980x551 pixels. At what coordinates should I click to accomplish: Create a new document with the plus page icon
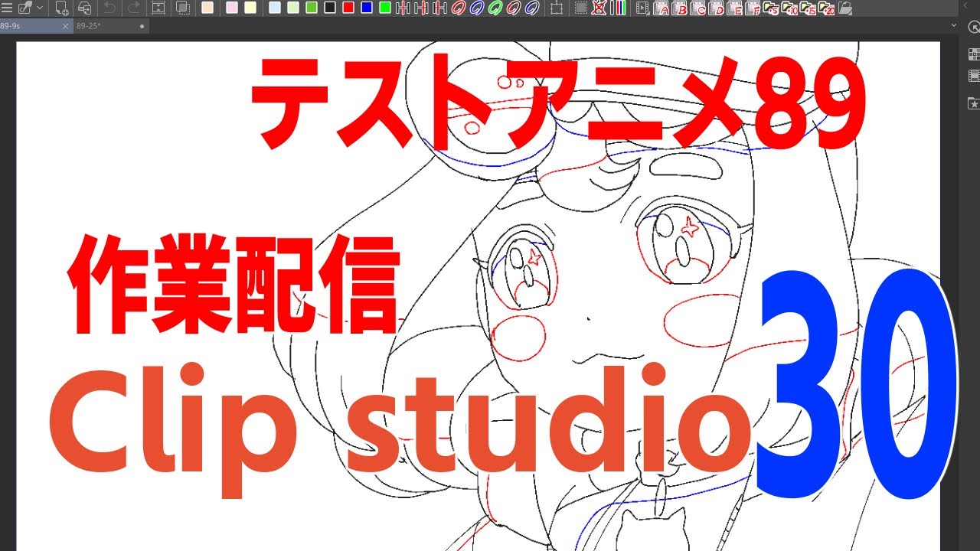(x=62, y=8)
